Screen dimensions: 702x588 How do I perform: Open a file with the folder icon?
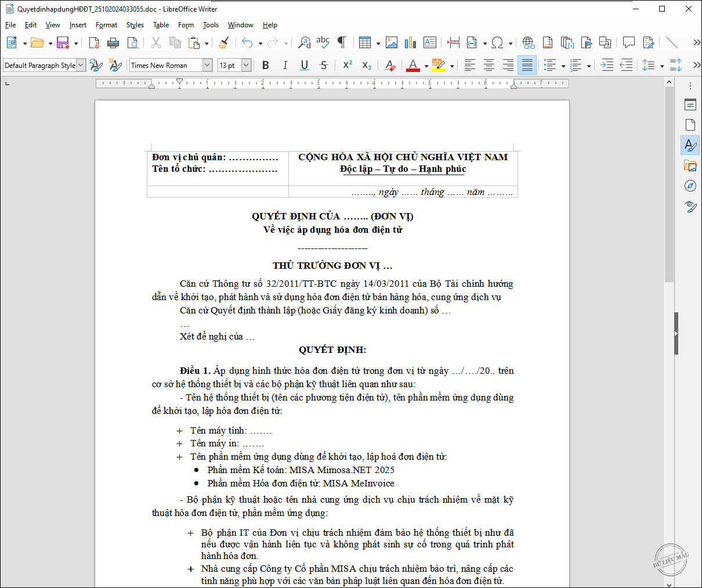click(37, 42)
